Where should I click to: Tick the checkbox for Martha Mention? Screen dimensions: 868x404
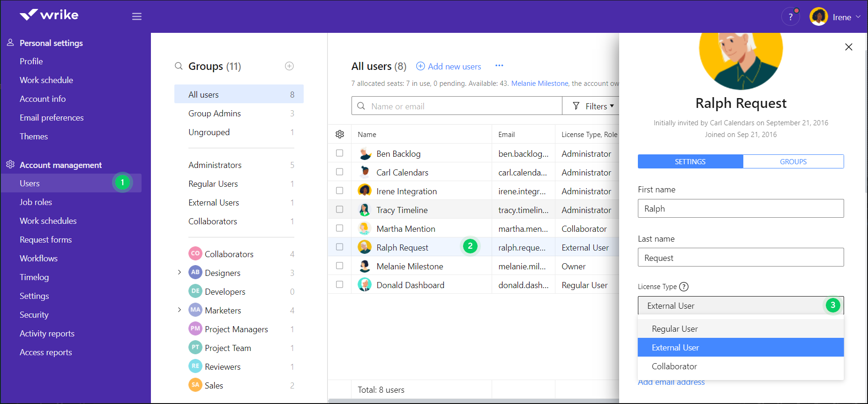pos(339,228)
